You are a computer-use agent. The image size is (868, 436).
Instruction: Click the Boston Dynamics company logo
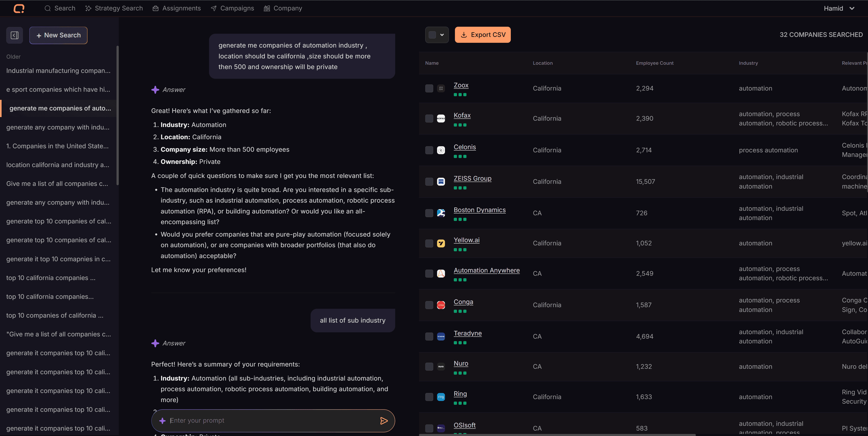[x=441, y=213]
